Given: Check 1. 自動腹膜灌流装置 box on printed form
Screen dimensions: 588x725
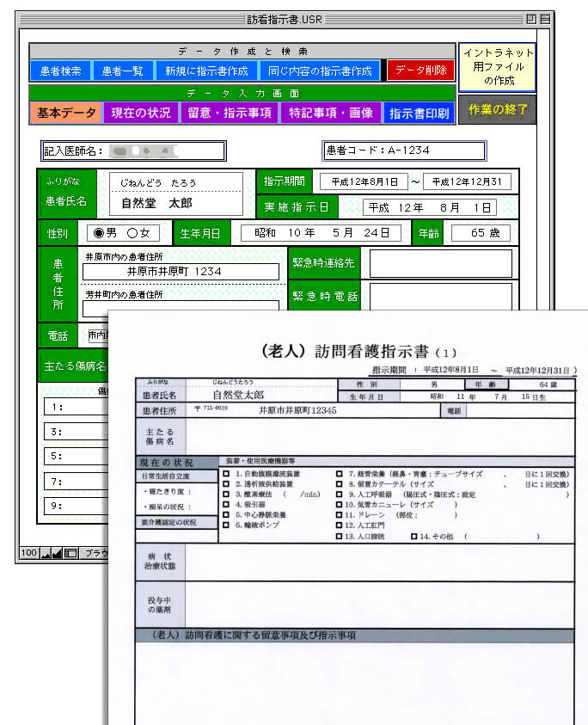Looking at the screenshot, I should [226, 474].
